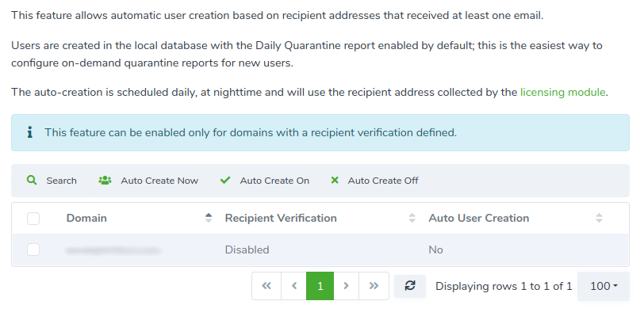Viewport: 644px width, 320px height.
Task: Open the 100 rows-per-page dropdown
Action: 604,286
